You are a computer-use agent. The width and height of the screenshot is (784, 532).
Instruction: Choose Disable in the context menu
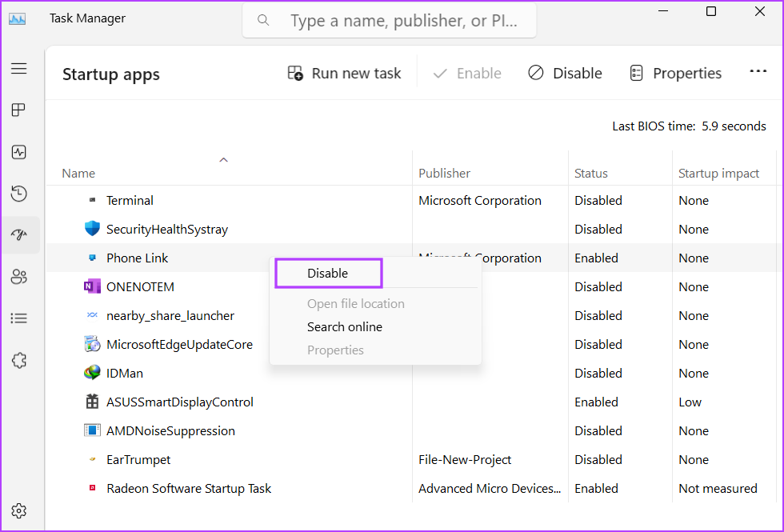(329, 273)
